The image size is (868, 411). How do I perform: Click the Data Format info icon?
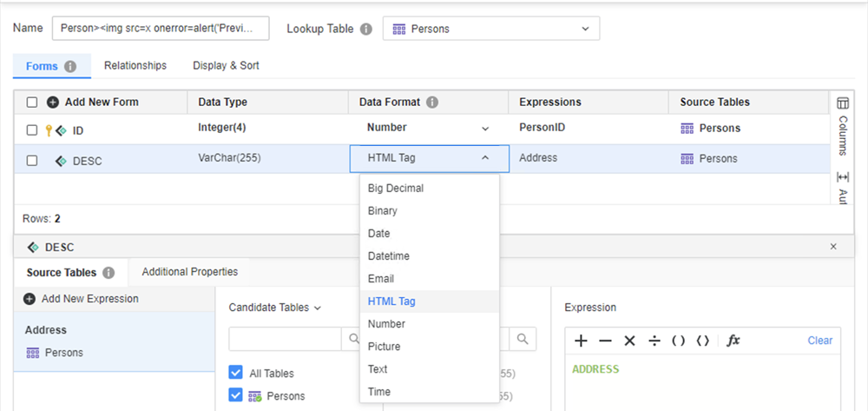pyautogui.click(x=432, y=102)
